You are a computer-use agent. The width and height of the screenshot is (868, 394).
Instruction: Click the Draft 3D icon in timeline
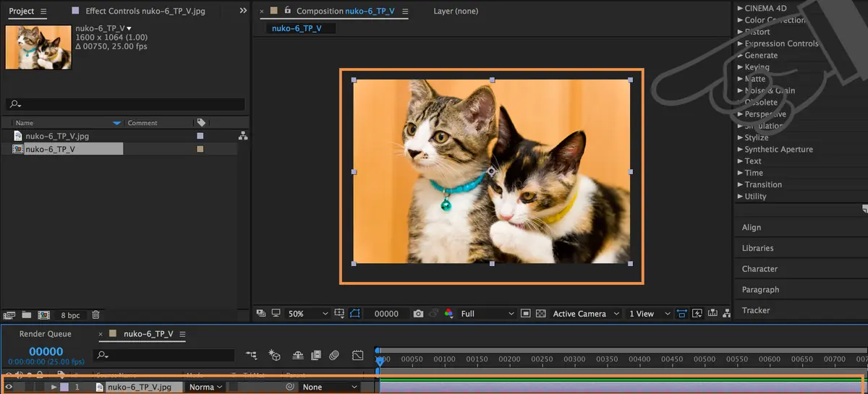point(274,355)
